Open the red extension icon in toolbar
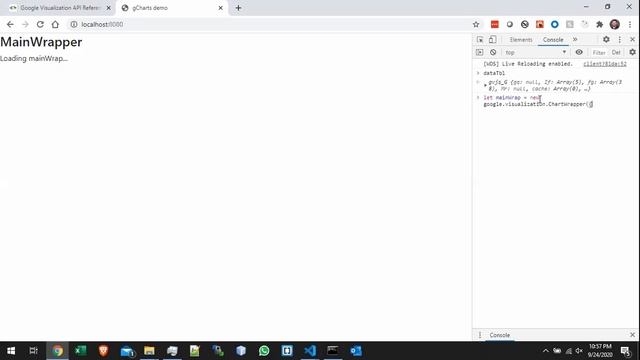Viewport: 640px width, 360px height. [x=495, y=24]
